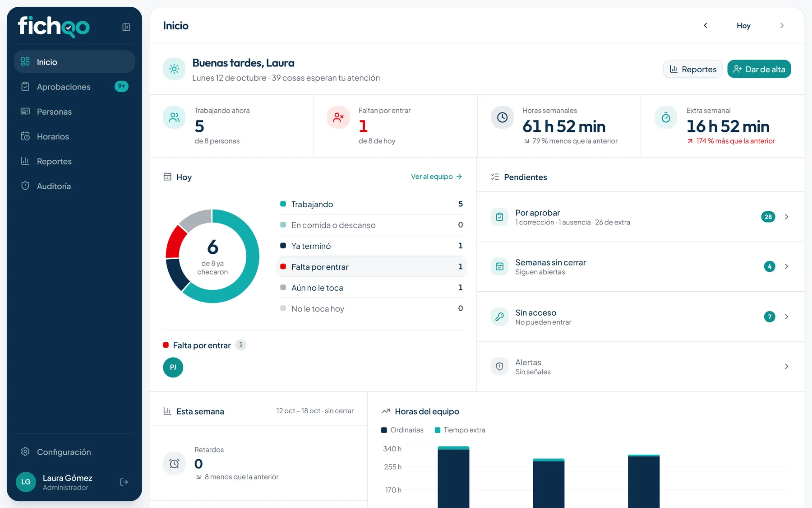Open Aprobaciones in the sidebar
Viewport: 812px width, 508px height.
pyautogui.click(x=74, y=87)
